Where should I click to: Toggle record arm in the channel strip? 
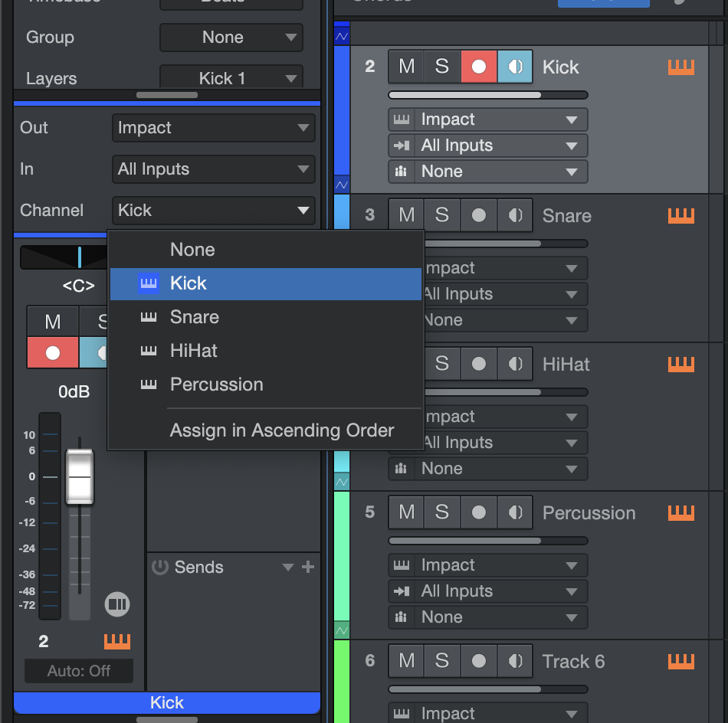pos(52,352)
